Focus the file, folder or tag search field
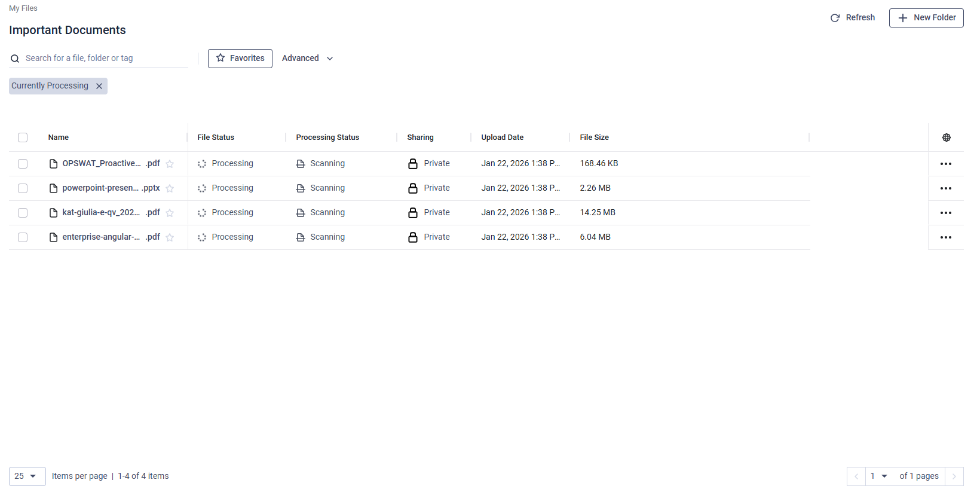980x495 pixels. click(x=105, y=59)
